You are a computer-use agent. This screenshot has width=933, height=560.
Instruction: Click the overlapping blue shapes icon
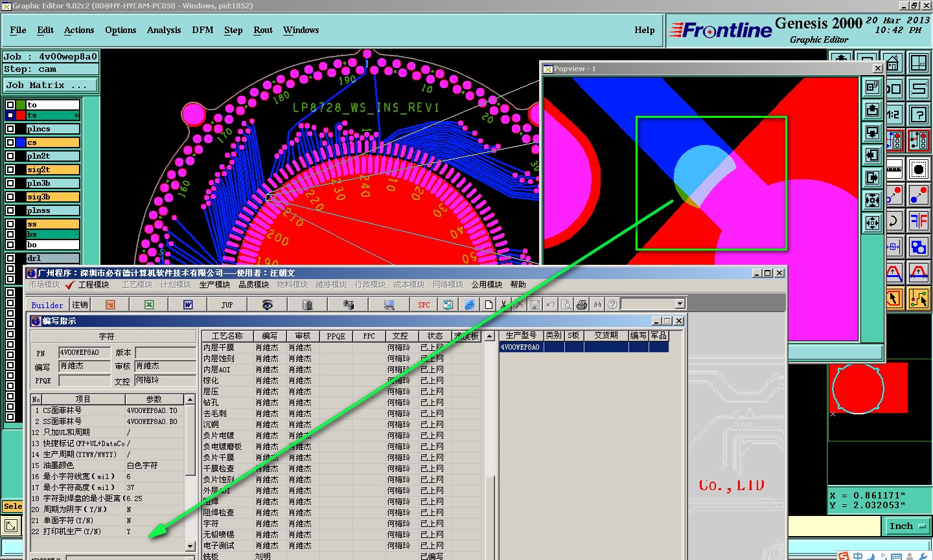pos(919,247)
